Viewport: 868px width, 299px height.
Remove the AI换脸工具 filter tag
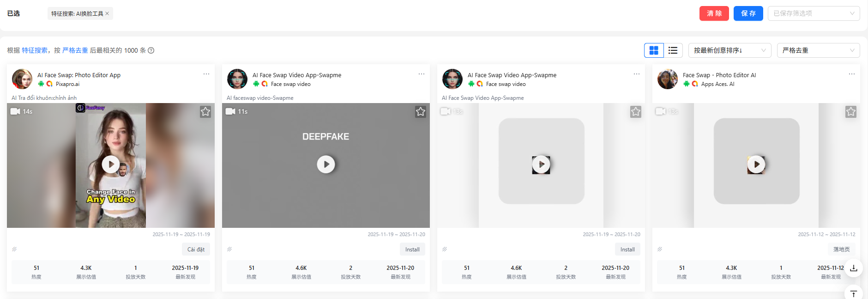[107, 13]
